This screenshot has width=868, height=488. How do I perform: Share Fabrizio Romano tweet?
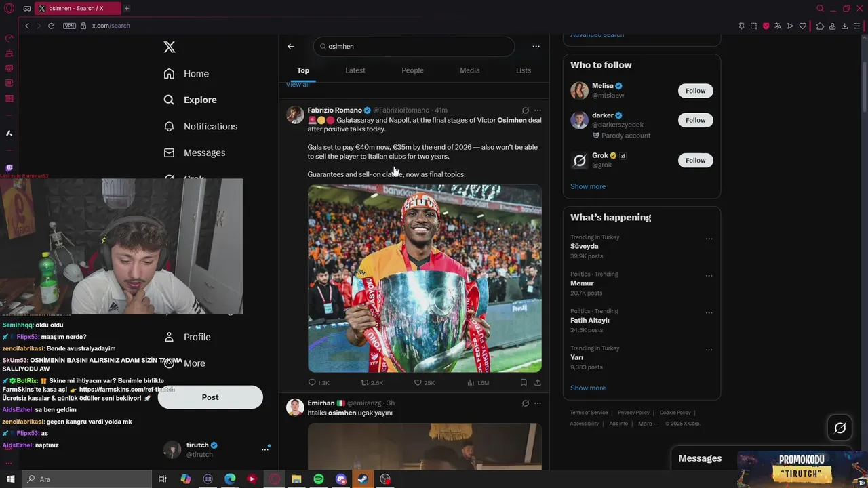[x=538, y=383]
